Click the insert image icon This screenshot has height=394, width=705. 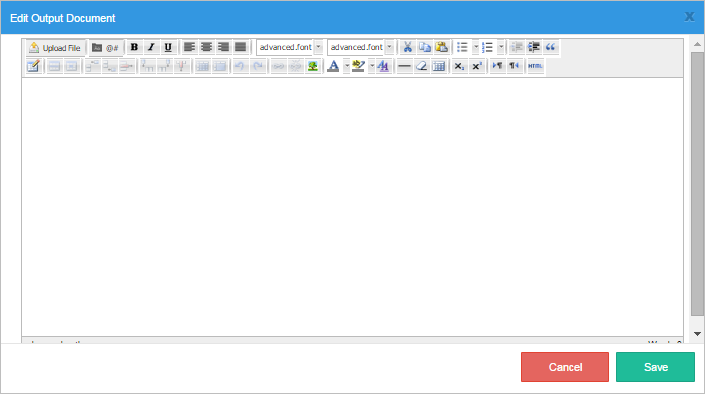click(x=313, y=66)
